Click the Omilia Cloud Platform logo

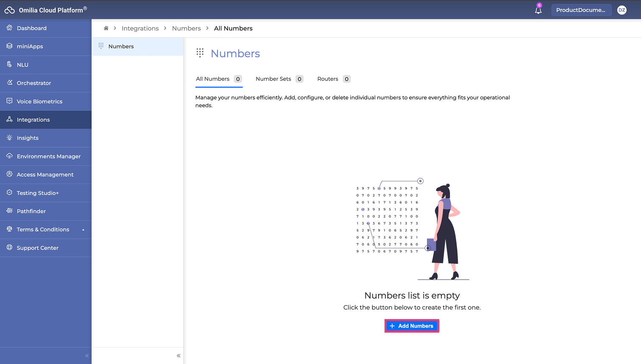point(46,10)
